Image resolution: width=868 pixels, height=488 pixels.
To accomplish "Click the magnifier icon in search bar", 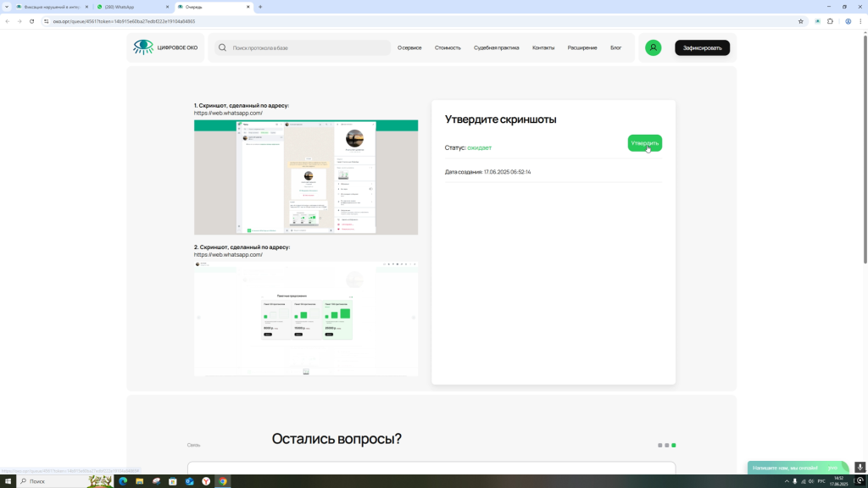I will (222, 47).
